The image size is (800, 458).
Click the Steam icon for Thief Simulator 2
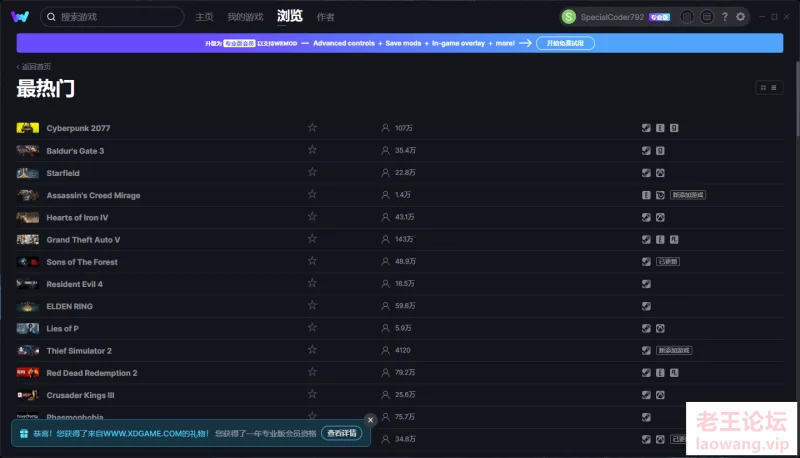tap(646, 350)
